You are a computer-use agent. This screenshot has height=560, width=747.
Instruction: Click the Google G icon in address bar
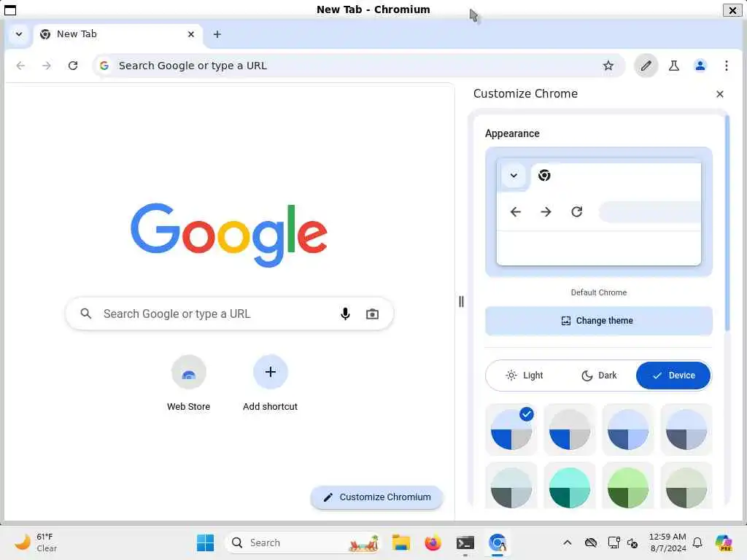click(x=104, y=66)
